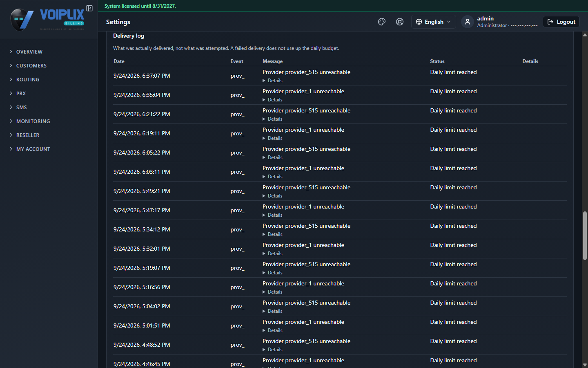Select date '9/24/2026, 4:46:45 PM'
Image resolution: width=588 pixels, height=368 pixels.
[142, 364]
